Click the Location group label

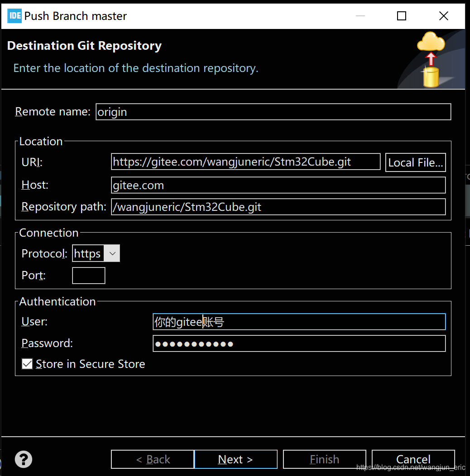[41, 142]
